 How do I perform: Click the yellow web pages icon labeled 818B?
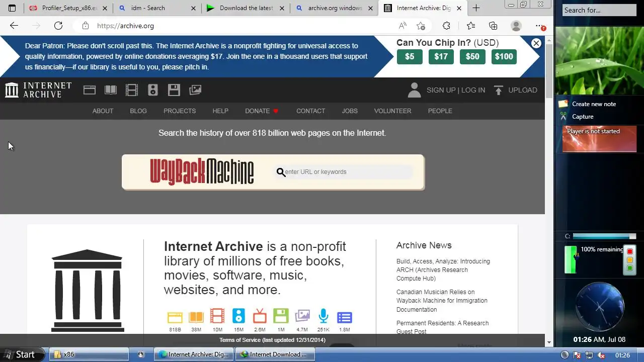[x=175, y=317]
